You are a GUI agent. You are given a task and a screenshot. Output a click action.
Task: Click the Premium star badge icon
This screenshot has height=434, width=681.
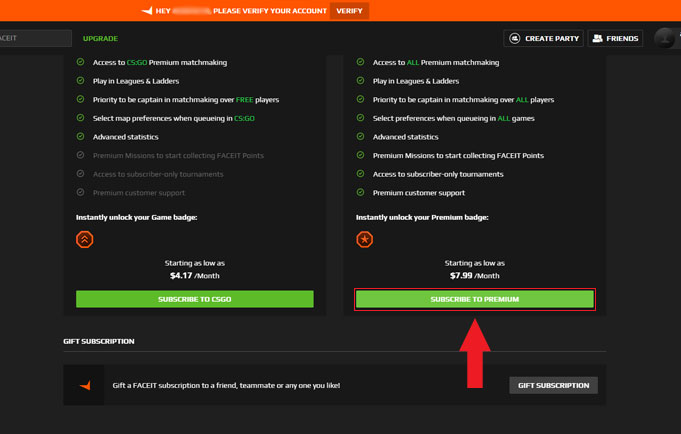(365, 239)
